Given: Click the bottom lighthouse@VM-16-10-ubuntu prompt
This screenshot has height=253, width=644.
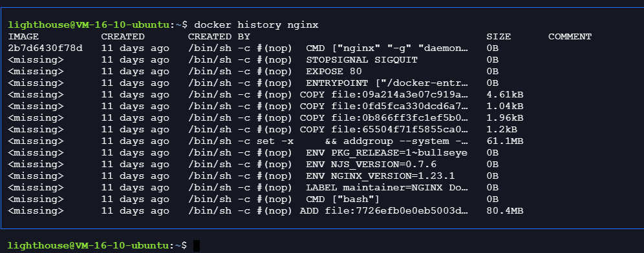Looking at the screenshot, I should pos(98,246).
